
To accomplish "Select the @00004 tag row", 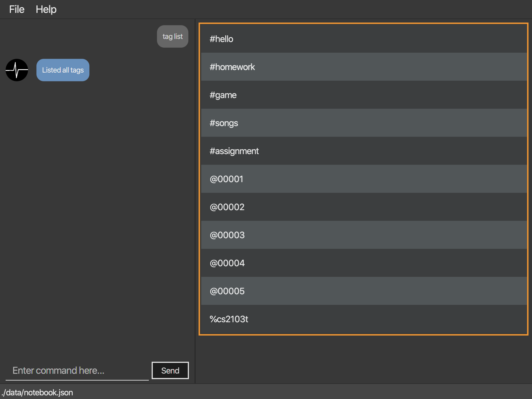I will [364, 263].
